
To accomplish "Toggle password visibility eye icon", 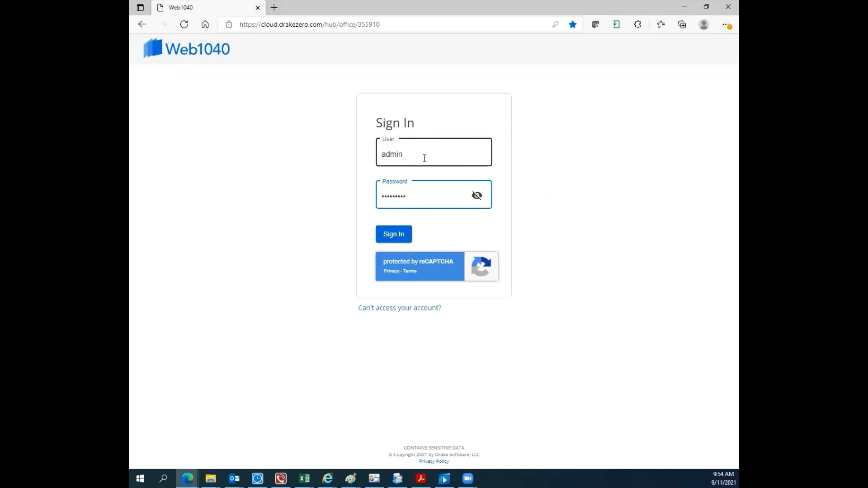I will tap(476, 195).
